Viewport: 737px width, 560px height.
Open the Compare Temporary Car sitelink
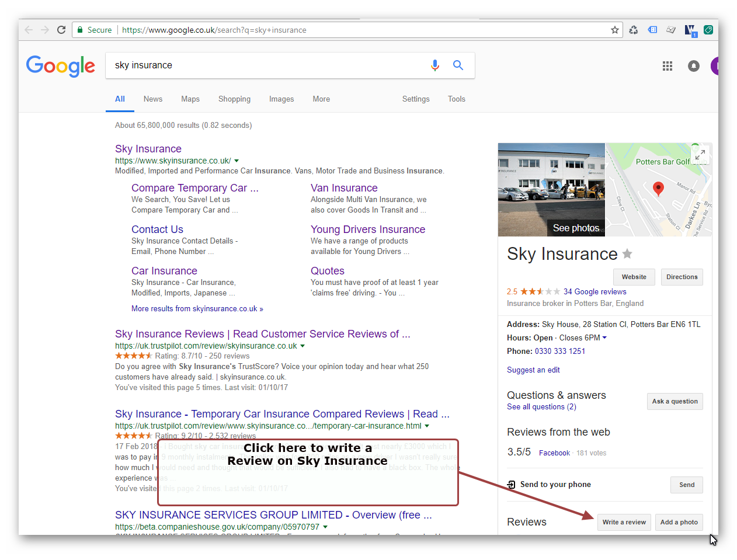(195, 188)
